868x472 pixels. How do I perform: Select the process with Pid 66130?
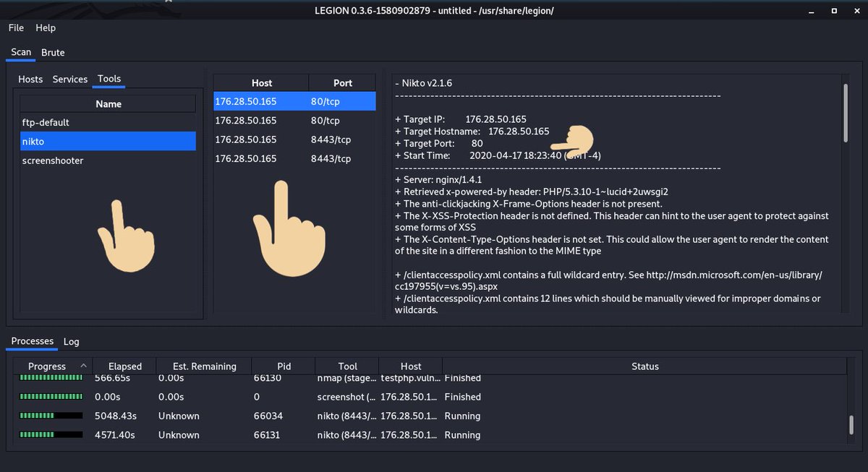[268, 378]
